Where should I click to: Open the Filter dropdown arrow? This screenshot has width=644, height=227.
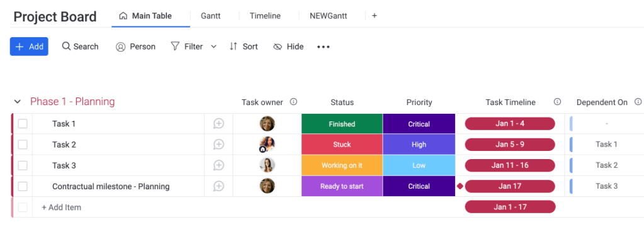click(x=213, y=47)
